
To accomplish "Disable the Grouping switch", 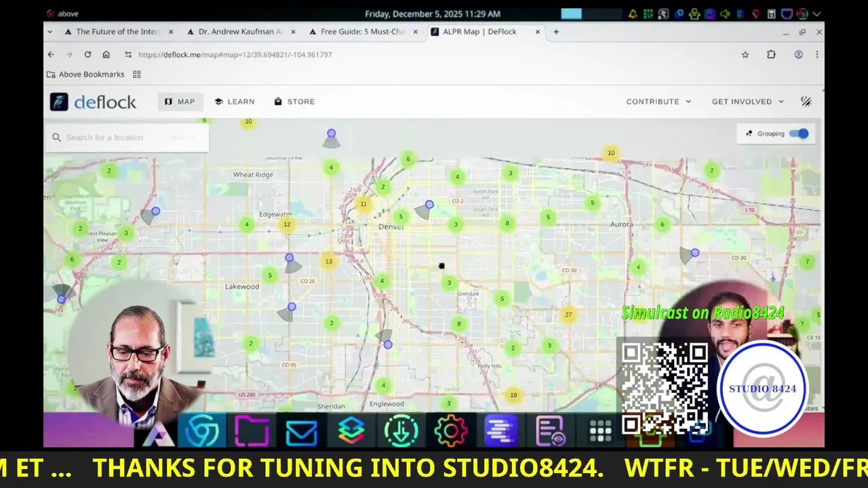I will point(799,134).
